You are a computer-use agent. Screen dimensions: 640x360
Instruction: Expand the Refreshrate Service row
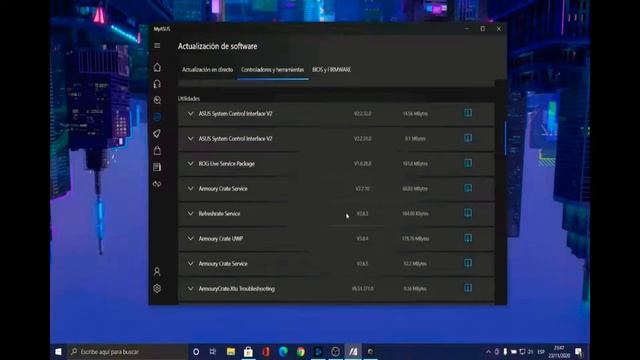(190, 213)
